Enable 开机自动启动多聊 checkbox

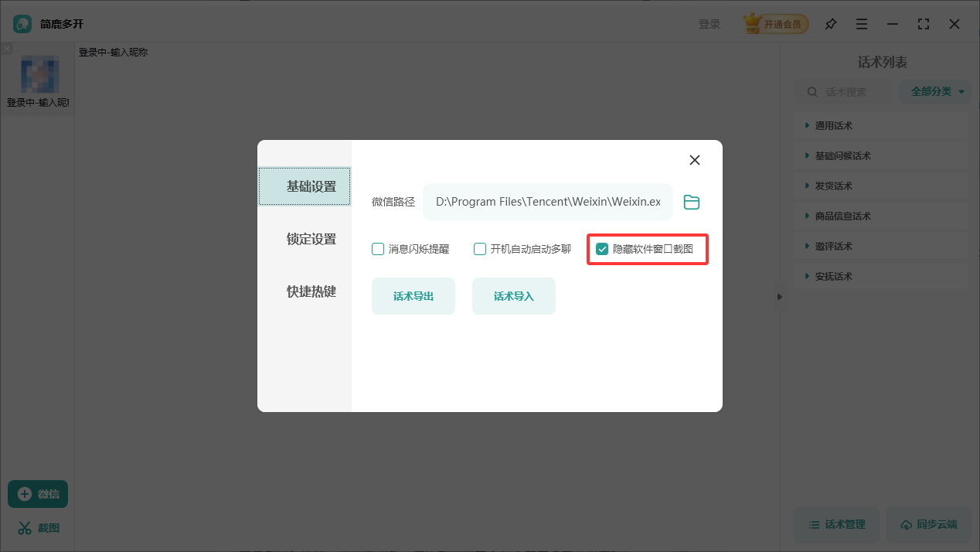(x=480, y=249)
